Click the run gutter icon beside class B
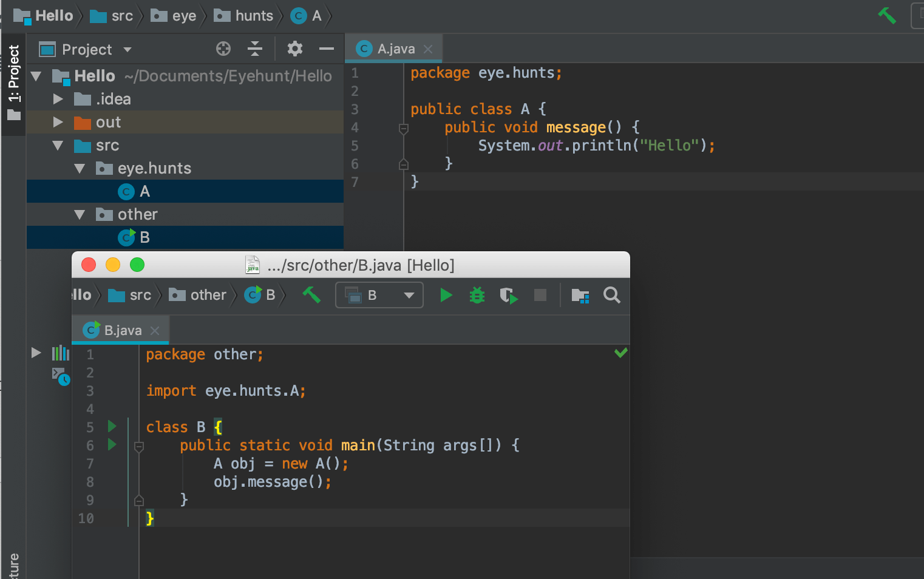Image resolution: width=924 pixels, height=579 pixels. tap(111, 427)
